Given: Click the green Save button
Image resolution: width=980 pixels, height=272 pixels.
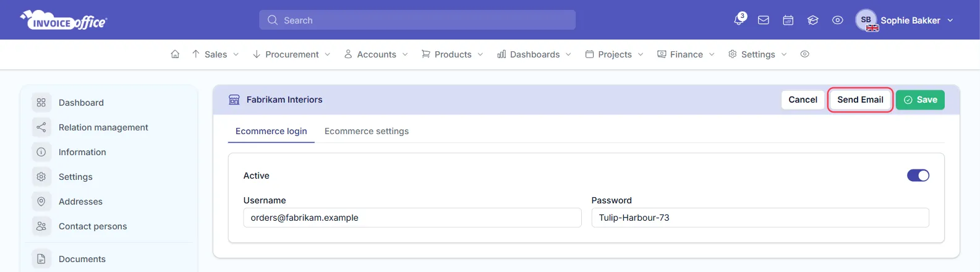Looking at the screenshot, I should point(920,100).
